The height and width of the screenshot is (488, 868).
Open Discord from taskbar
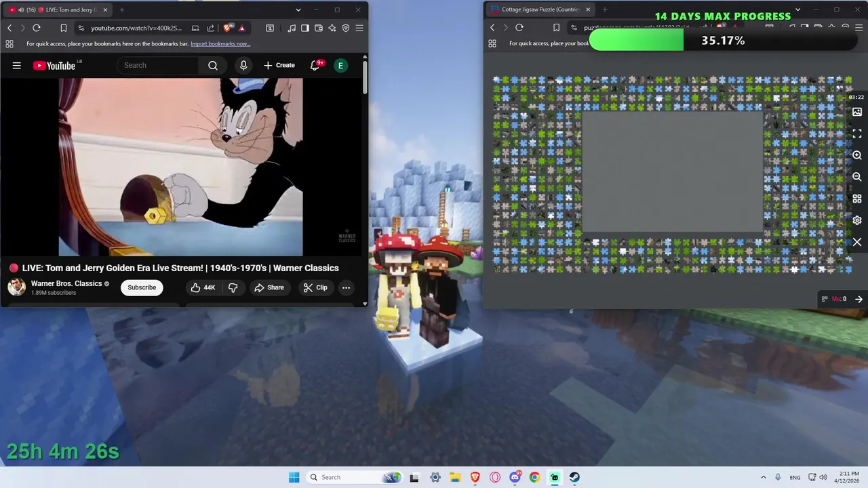515,477
